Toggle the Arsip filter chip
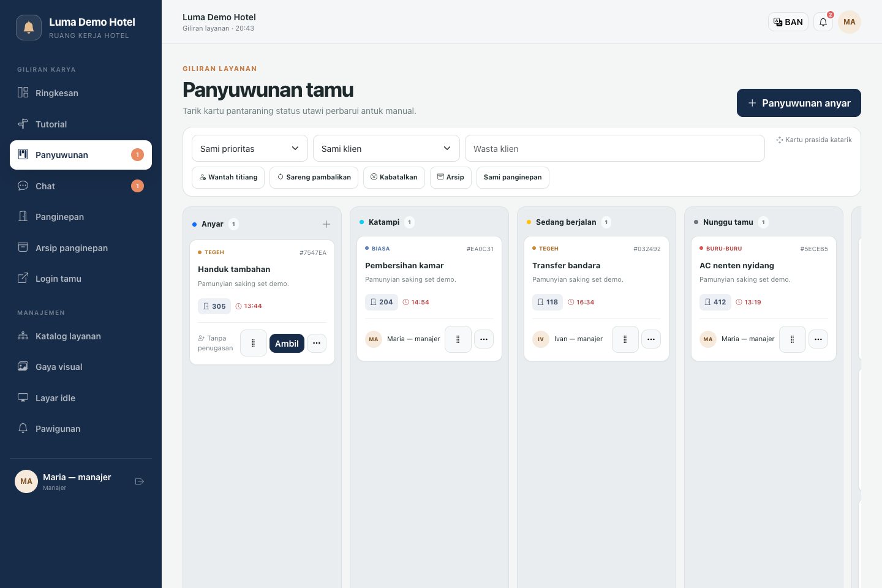882x588 pixels. [x=451, y=178]
